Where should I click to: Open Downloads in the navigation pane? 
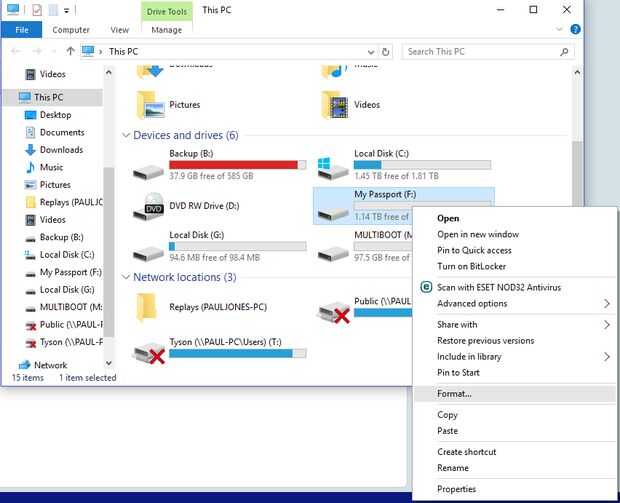click(61, 150)
